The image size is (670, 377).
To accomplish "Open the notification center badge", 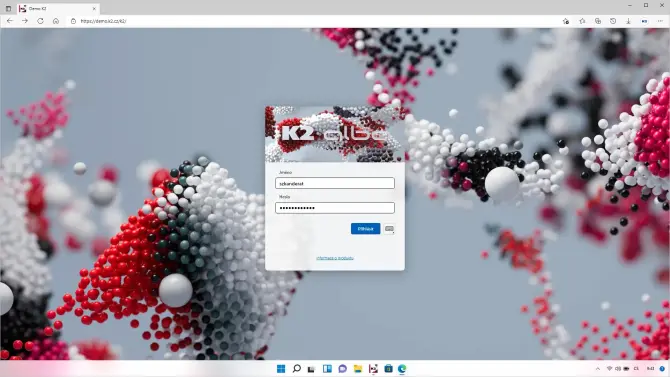I will click(x=662, y=368).
